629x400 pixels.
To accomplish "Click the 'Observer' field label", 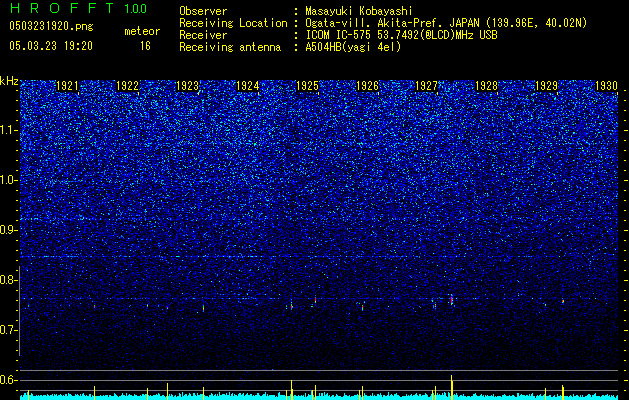I will point(203,11).
